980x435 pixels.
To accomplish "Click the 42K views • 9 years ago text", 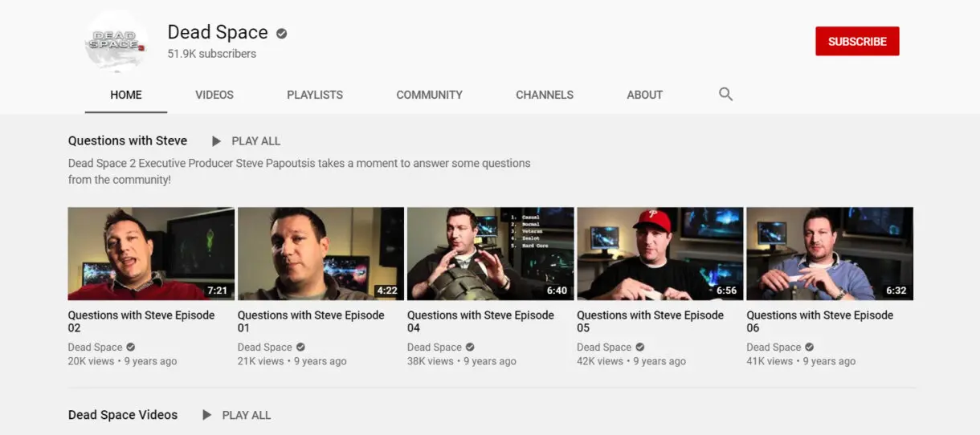I will [631, 361].
